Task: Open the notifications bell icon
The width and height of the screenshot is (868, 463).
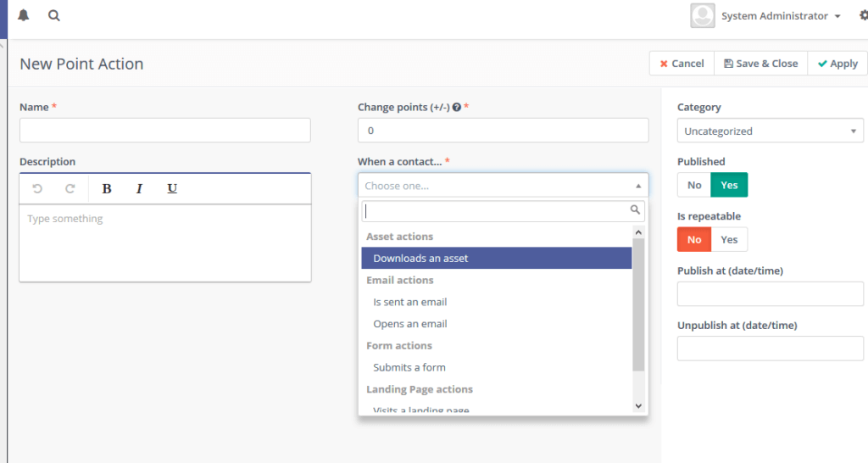Action: coord(23,15)
